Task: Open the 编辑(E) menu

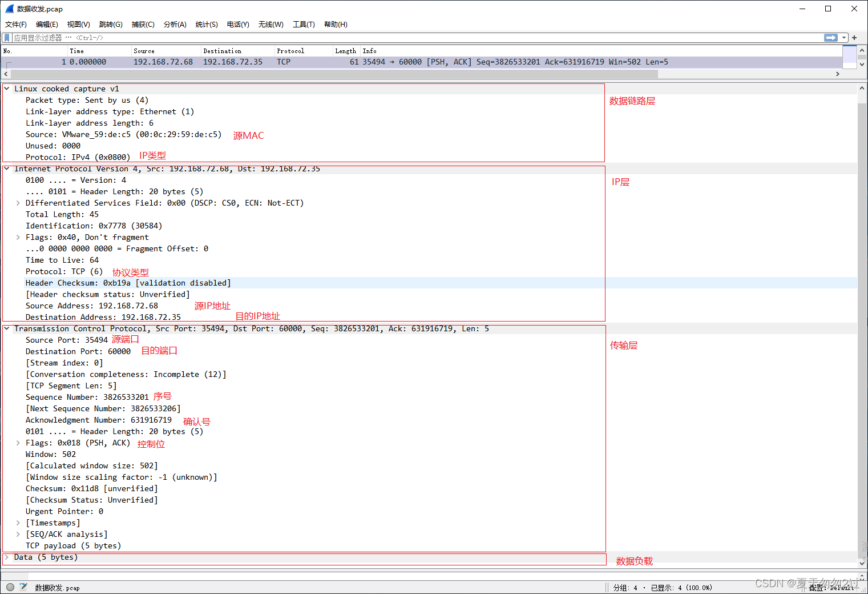Action: coord(47,25)
